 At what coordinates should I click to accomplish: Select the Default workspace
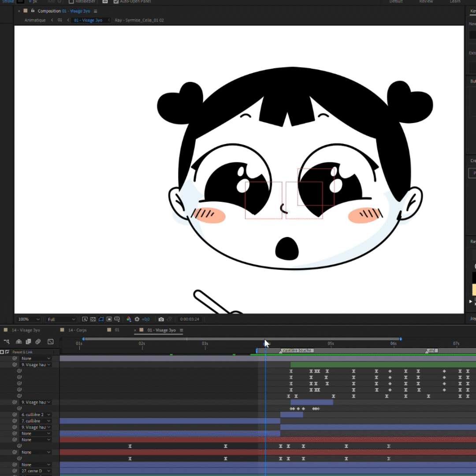[396, 1]
